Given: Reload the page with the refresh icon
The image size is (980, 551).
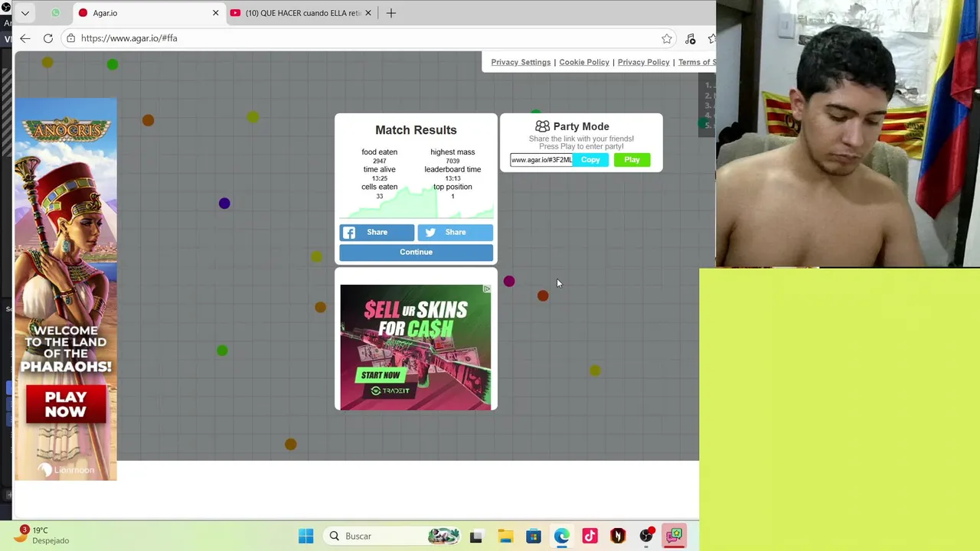Looking at the screenshot, I should (48, 38).
